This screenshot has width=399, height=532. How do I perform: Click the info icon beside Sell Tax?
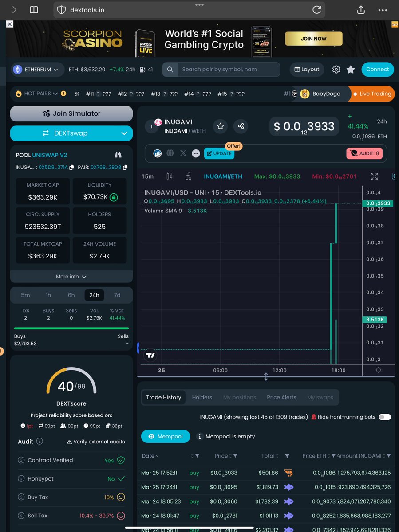[21, 516]
